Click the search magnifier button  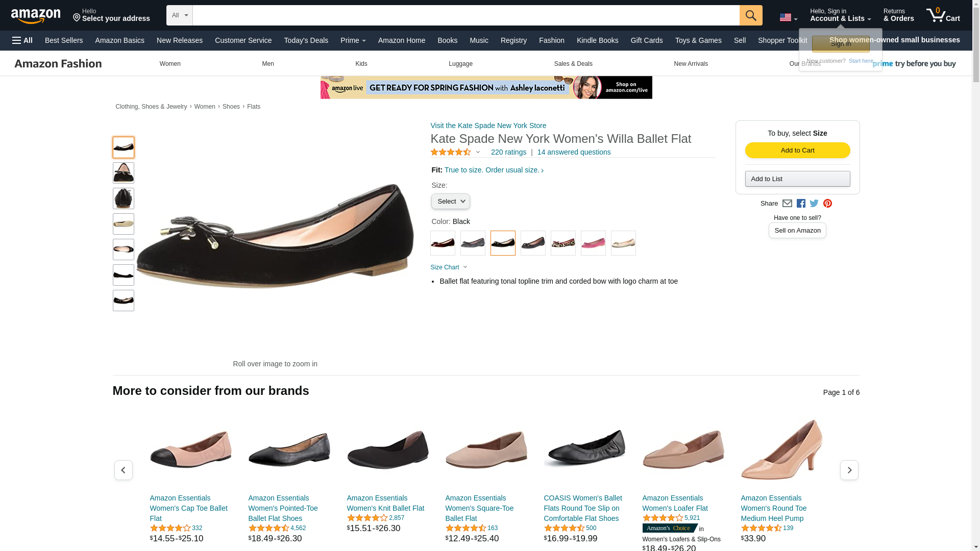[750, 15]
